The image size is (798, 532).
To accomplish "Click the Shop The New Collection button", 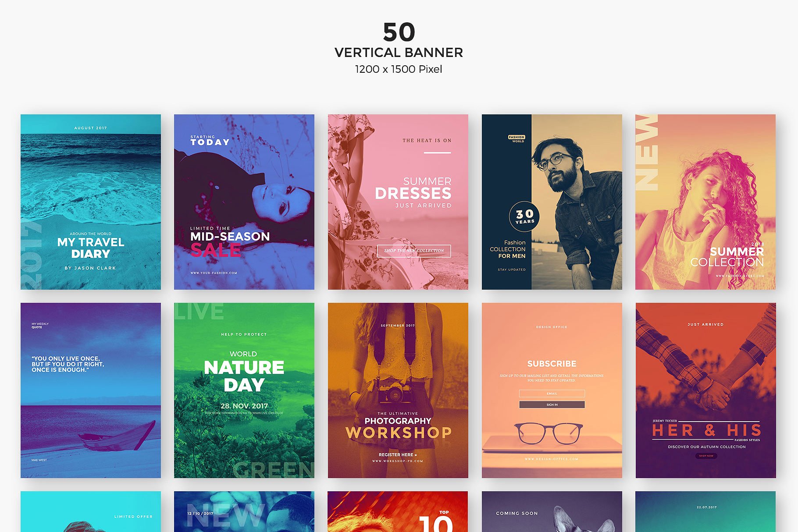I will (x=414, y=251).
